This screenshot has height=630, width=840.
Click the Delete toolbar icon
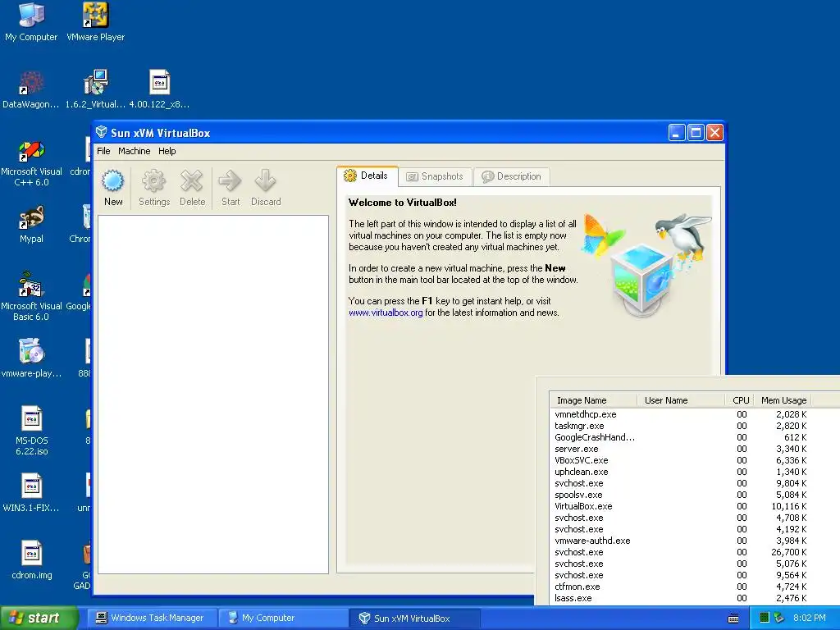[x=192, y=181]
